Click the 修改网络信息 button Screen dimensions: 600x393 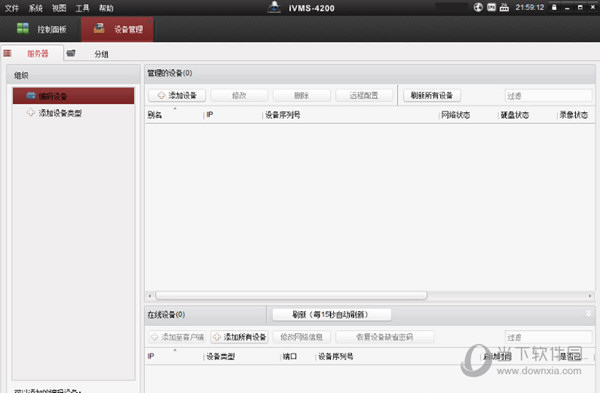coord(302,337)
